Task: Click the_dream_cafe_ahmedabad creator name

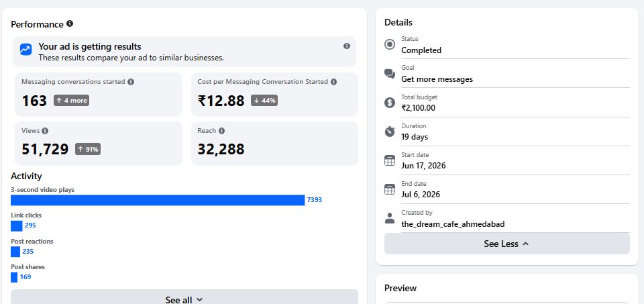Action: point(453,224)
